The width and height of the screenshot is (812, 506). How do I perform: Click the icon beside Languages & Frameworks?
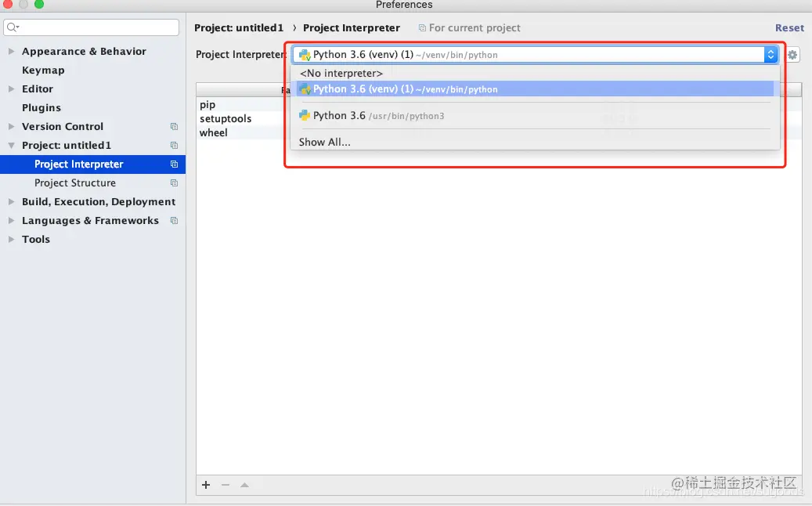(174, 221)
